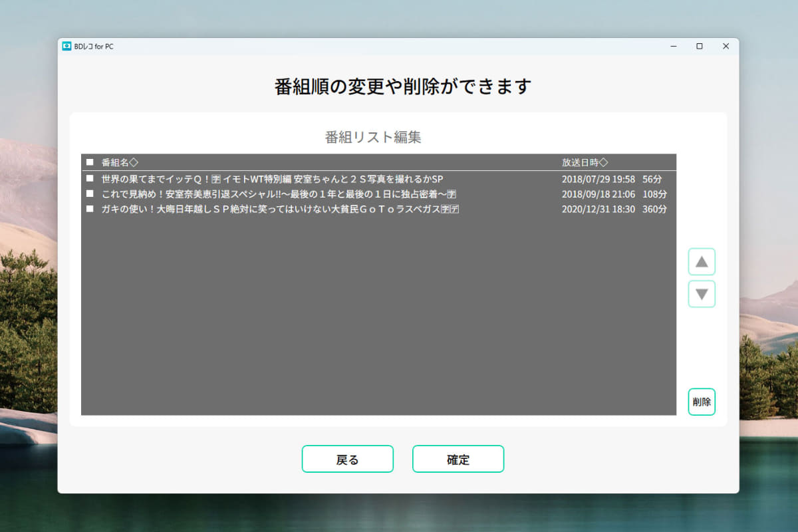Click the 削除 delete button
The image size is (798, 532).
click(702, 402)
